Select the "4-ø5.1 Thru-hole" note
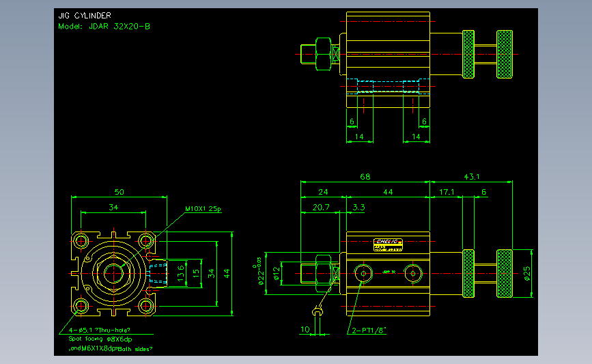 99,330
